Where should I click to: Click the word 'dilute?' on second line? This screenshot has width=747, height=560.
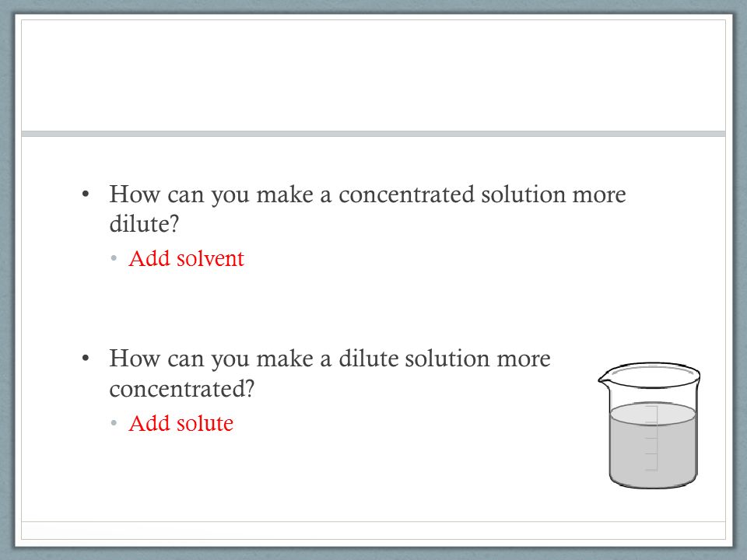coord(144,224)
